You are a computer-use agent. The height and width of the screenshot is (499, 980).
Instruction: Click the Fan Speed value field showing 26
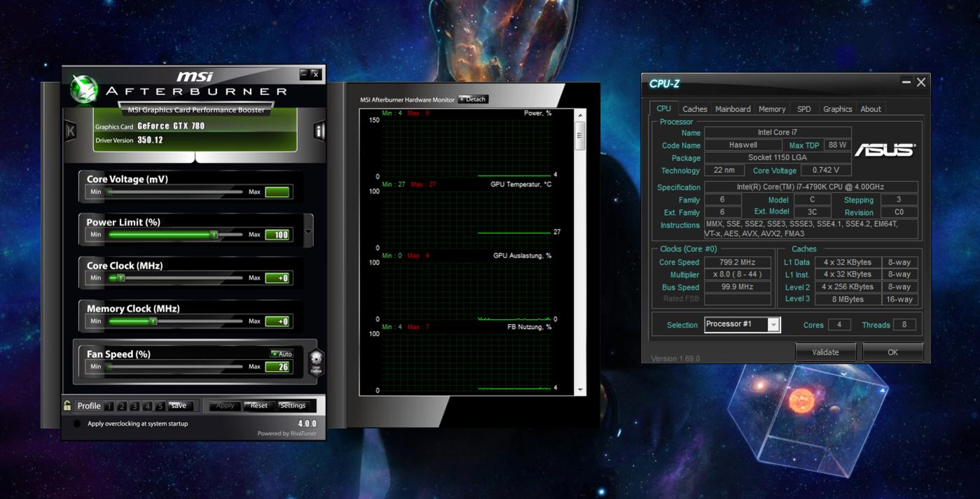(x=277, y=367)
